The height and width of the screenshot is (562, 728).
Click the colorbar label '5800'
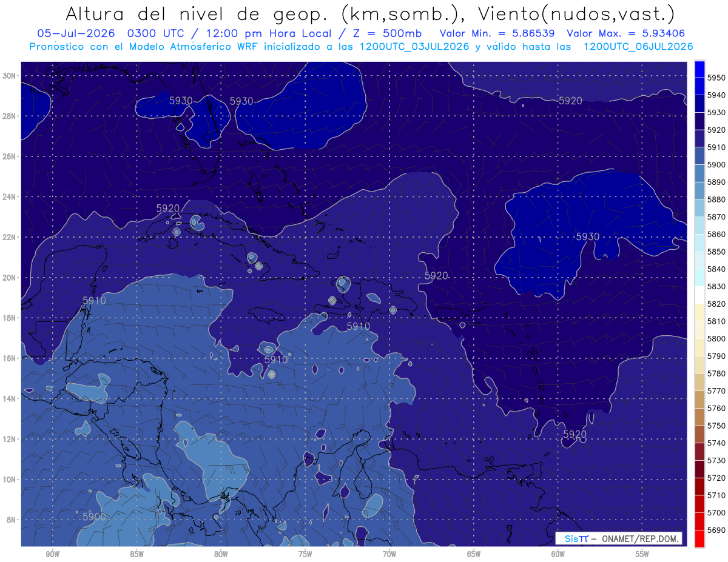coord(716,338)
